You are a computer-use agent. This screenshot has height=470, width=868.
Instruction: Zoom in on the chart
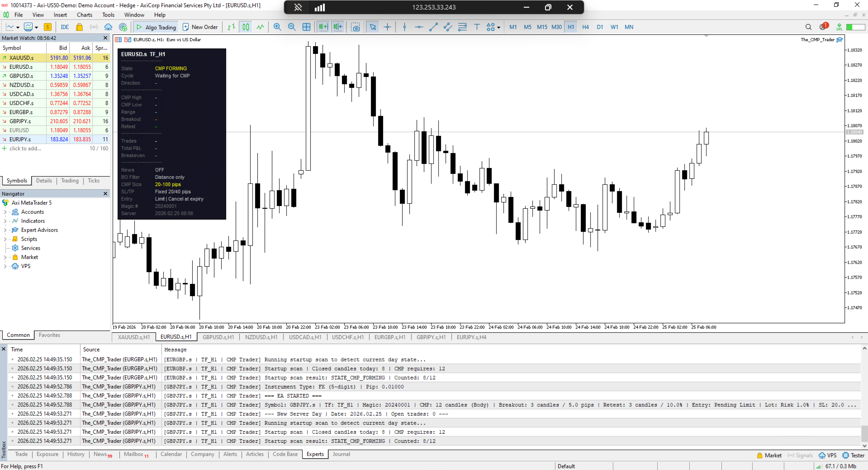point(277,27)
